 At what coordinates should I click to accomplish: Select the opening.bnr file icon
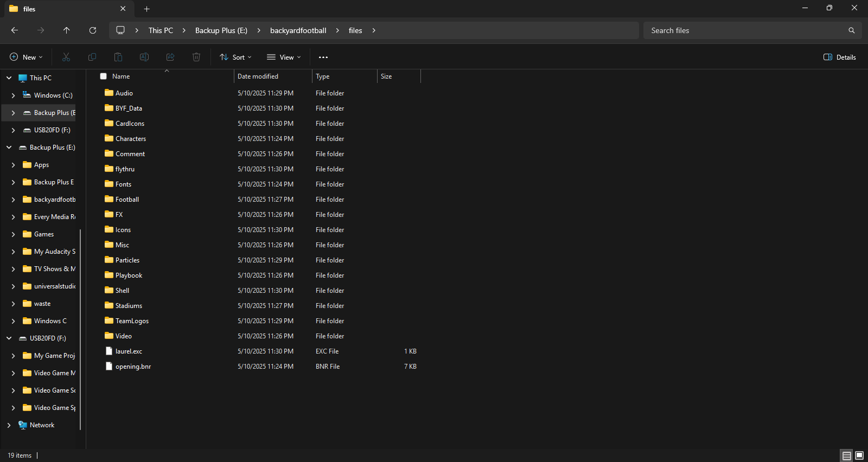[x=109, y=367]
